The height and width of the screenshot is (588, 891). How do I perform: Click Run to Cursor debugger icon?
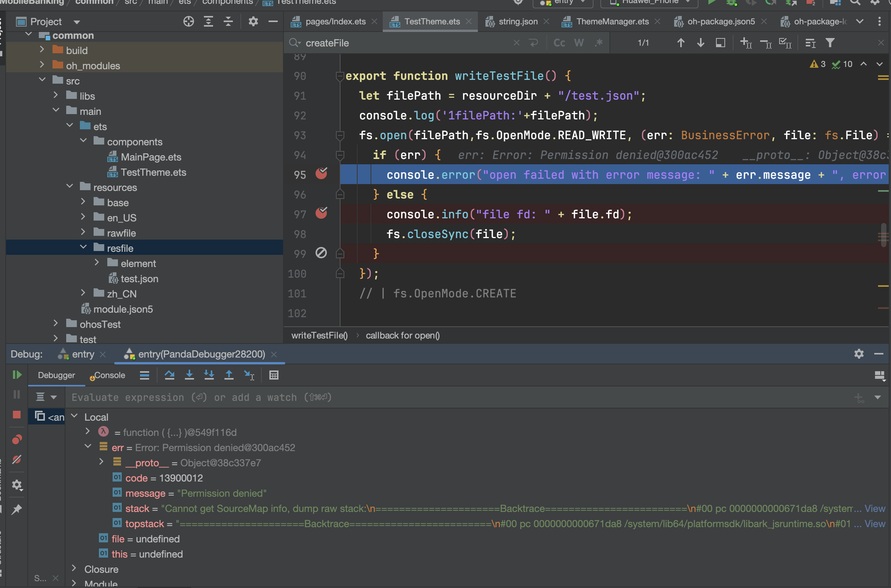[x=249, y=375]
